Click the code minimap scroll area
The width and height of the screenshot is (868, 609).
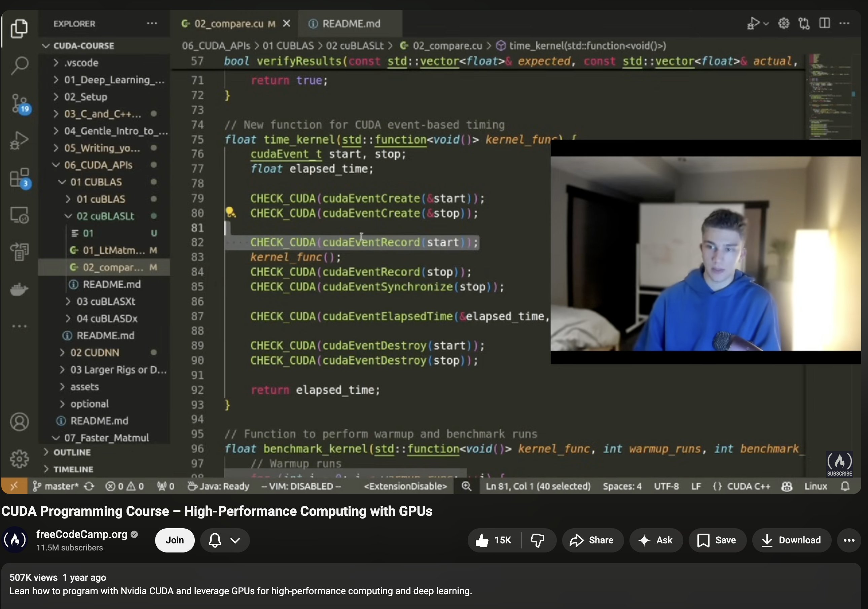pyautogui.click(x=830, y=98)
